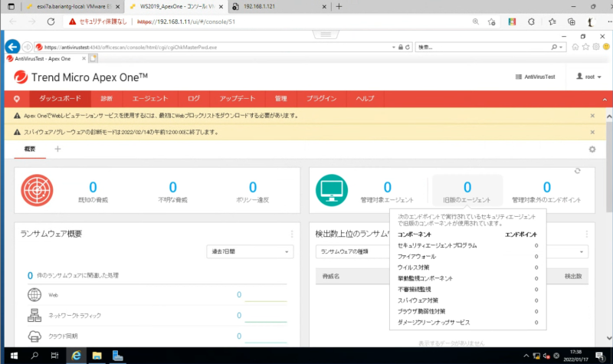Open the Windows Start menu
The height and width of the screenshot is (364, 613).
point(14,356)
